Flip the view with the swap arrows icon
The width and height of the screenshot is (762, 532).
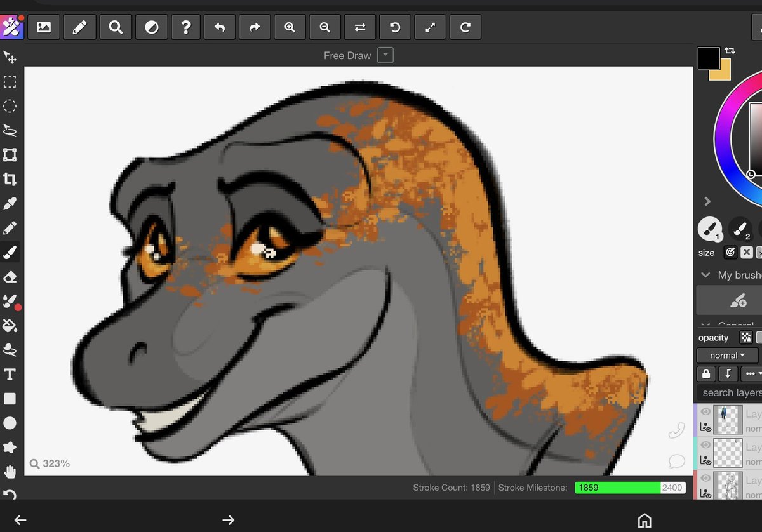click(x=360, y=27)
